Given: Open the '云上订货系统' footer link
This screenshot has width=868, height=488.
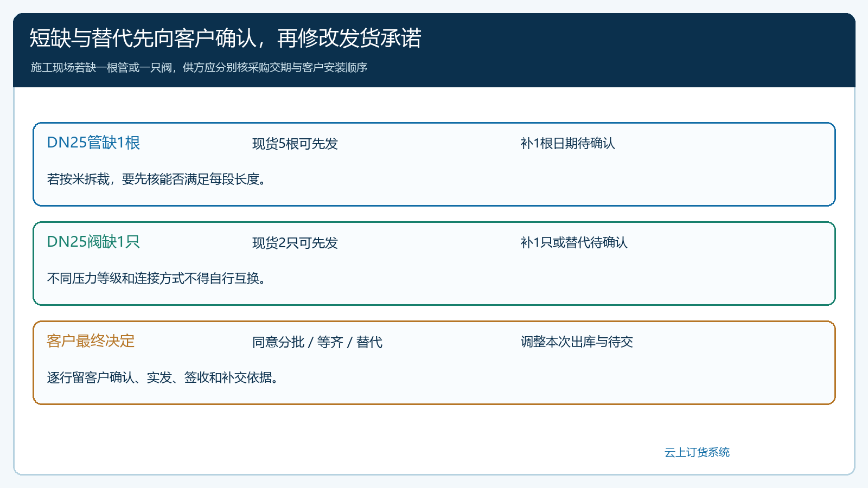Looking at the screenshot, I should coord(697,452).
